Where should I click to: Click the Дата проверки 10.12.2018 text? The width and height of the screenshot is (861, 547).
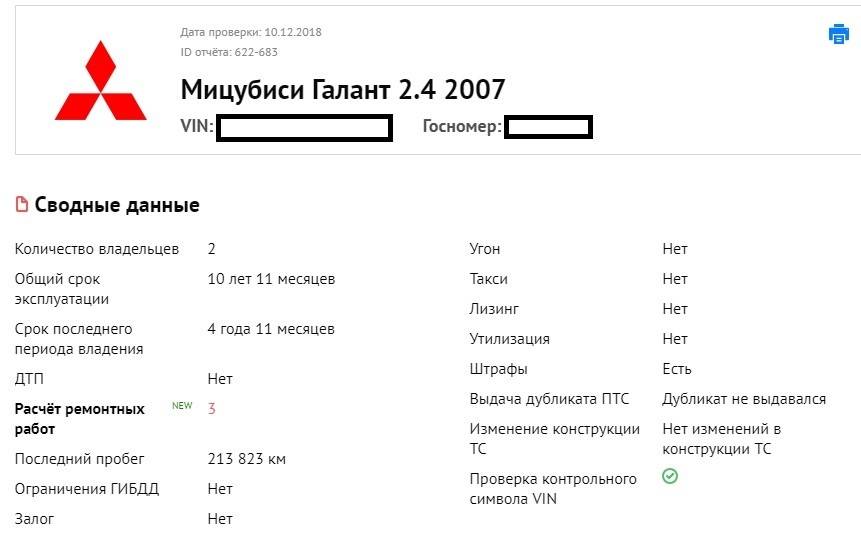coord(251,32)
